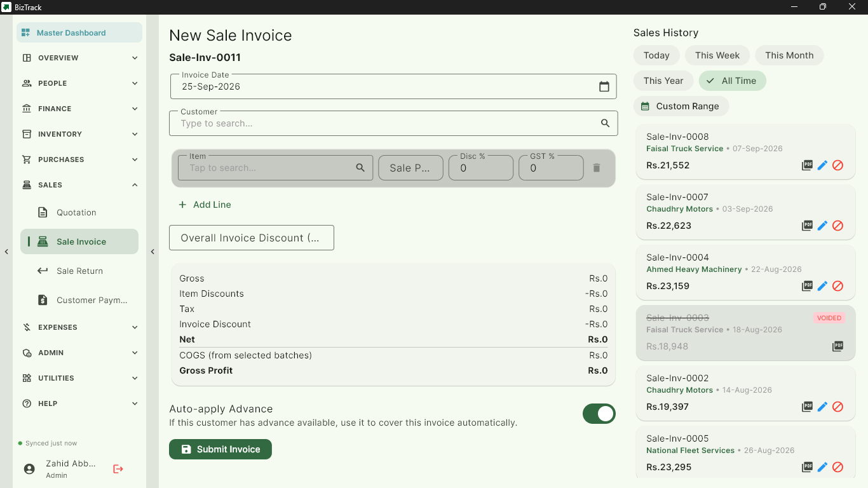Image resolution: width=868 pixels, height=488 pixels.
Task: Edit Sale-Inv-0002 with pencil icon
Action: click(x=822, y=407)
